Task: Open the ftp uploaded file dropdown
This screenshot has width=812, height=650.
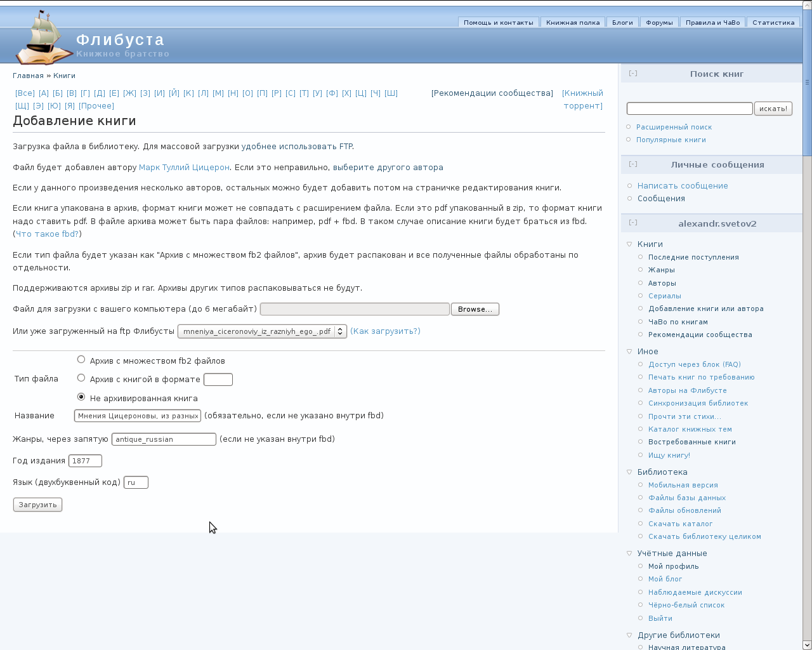Action: tap(262, 331)
